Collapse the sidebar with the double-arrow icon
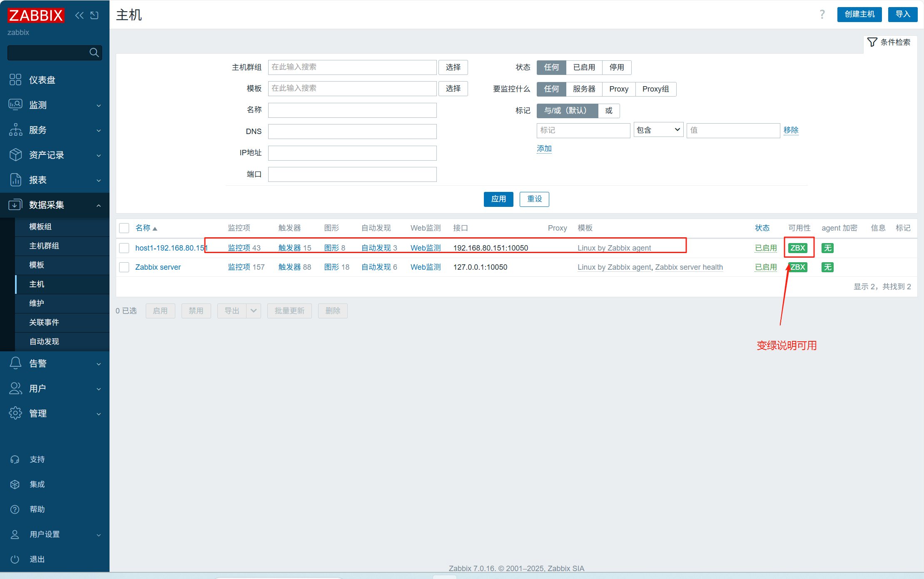Image resolution: width=924 pixels, height=579 pixels. [80, 15]
